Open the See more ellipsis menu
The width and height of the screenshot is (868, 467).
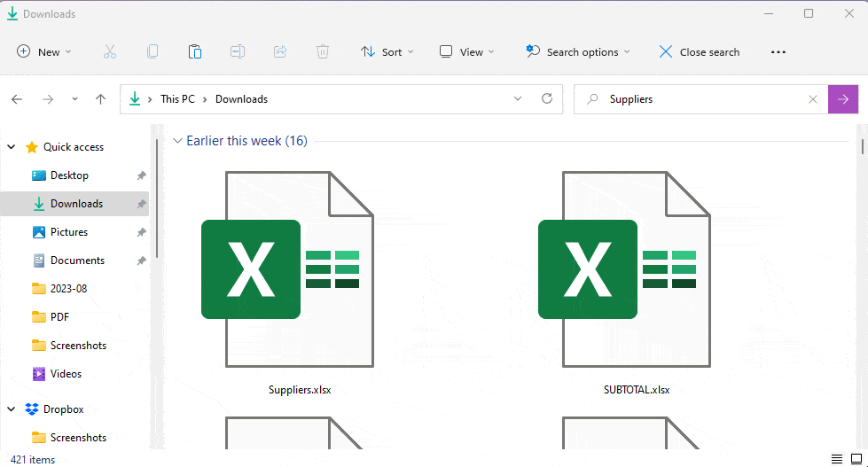click(x=778, y=52)
